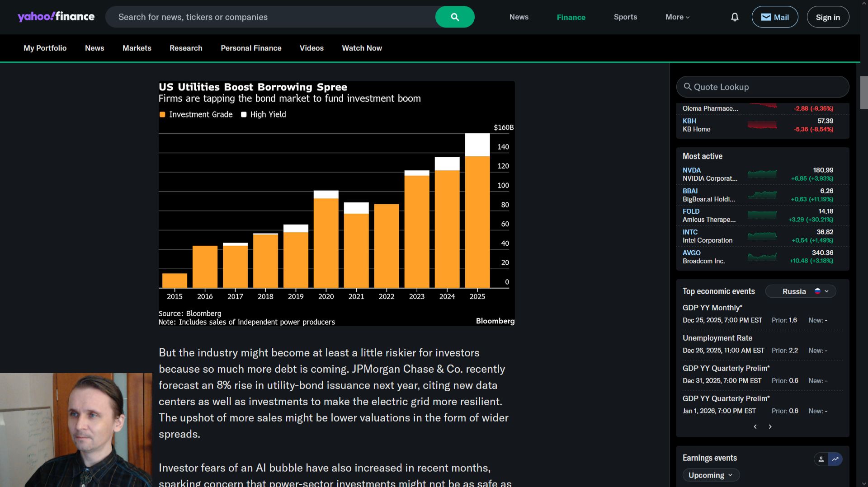Screen dimensions: 868x487
Task: Click the AVGO change '+10.48 (+3.18%)'
Action: [811, 261]
